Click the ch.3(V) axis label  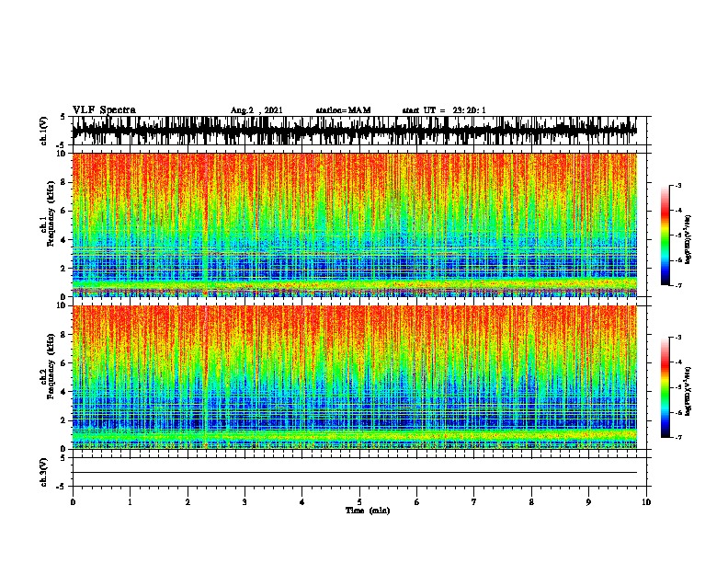tap(44, 472)
